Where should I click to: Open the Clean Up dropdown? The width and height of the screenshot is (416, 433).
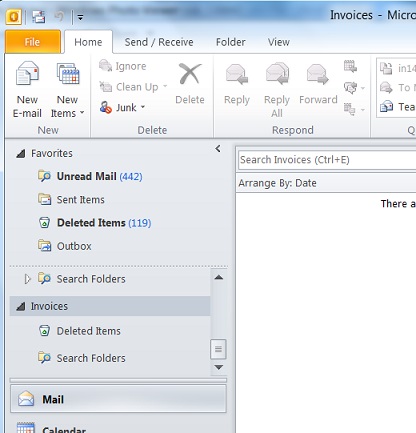point(133,87)
